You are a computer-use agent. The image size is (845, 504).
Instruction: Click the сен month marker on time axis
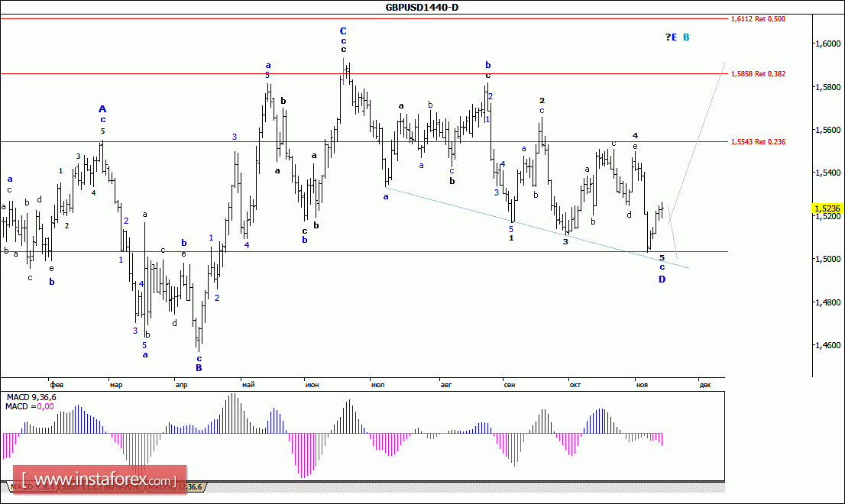(509, 385)
